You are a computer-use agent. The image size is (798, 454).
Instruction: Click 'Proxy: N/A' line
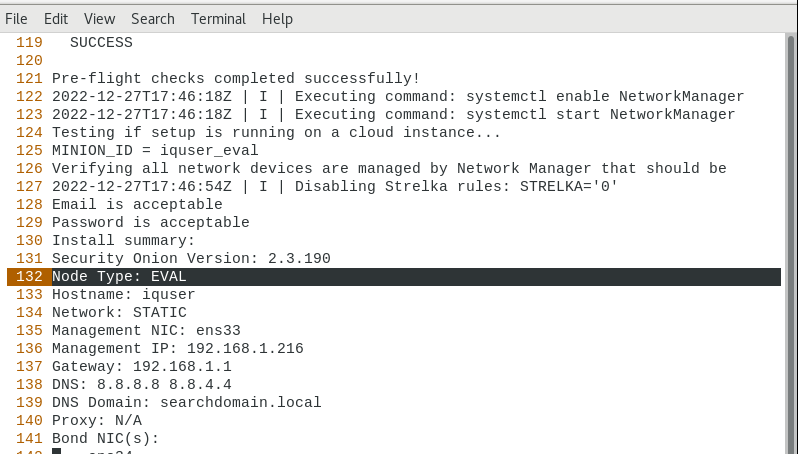point(97,420)
